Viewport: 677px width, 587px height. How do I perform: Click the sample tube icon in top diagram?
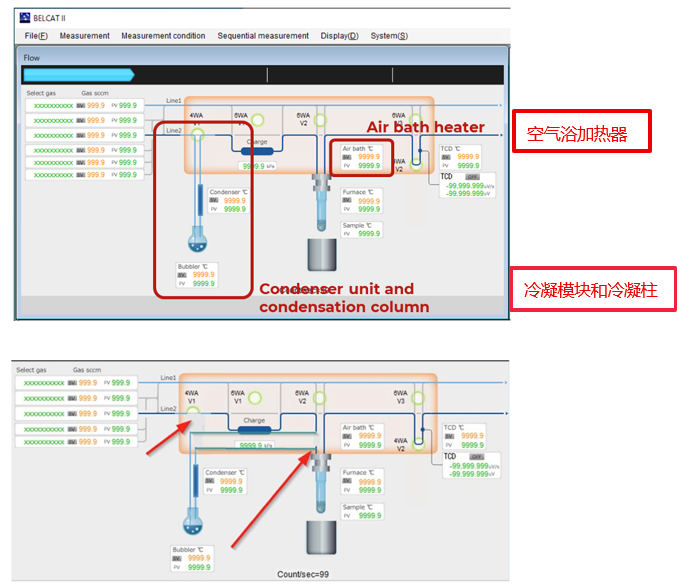click(321, 205)
